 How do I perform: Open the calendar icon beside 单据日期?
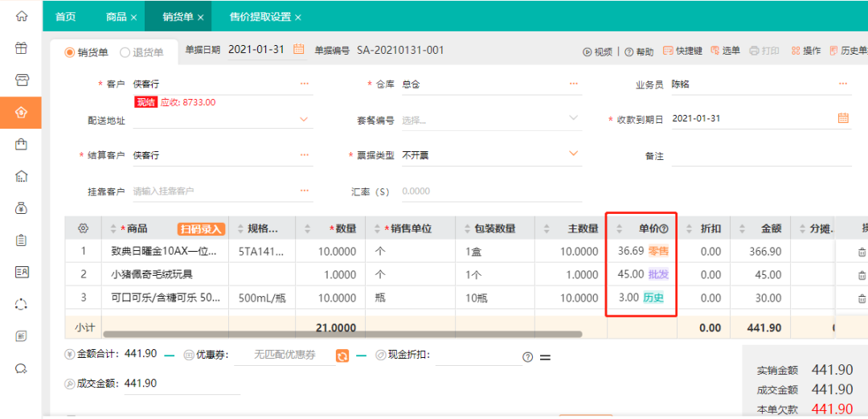(299, 50)
